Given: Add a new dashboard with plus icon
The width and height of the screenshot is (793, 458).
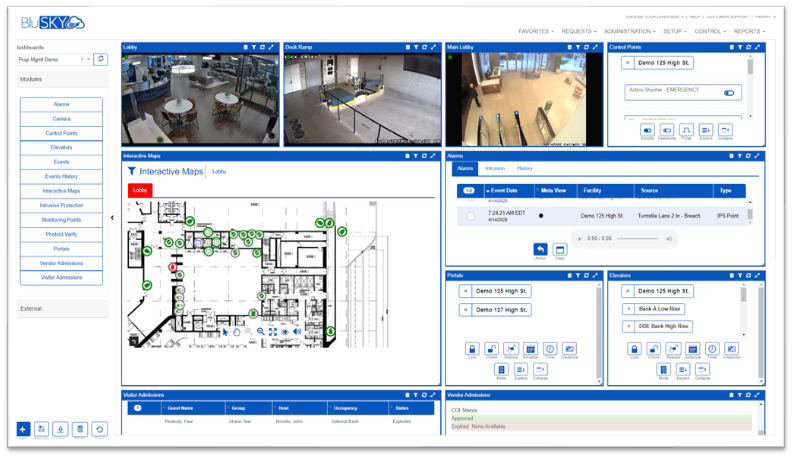Looking at the screenshot, I should pyautogui.click(x=23, y=429).
